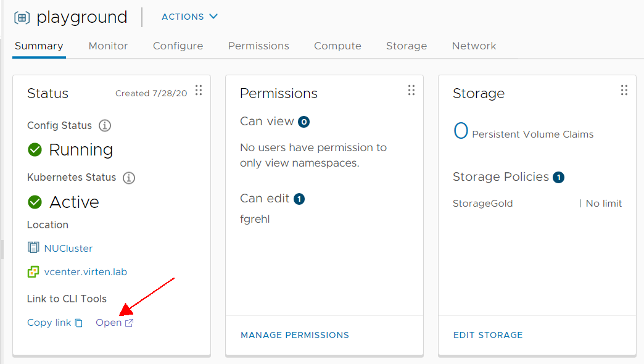Viewport: 644px width, 364px height.
Task: Click the namespace icon beside playground
Action: (22, 18)
